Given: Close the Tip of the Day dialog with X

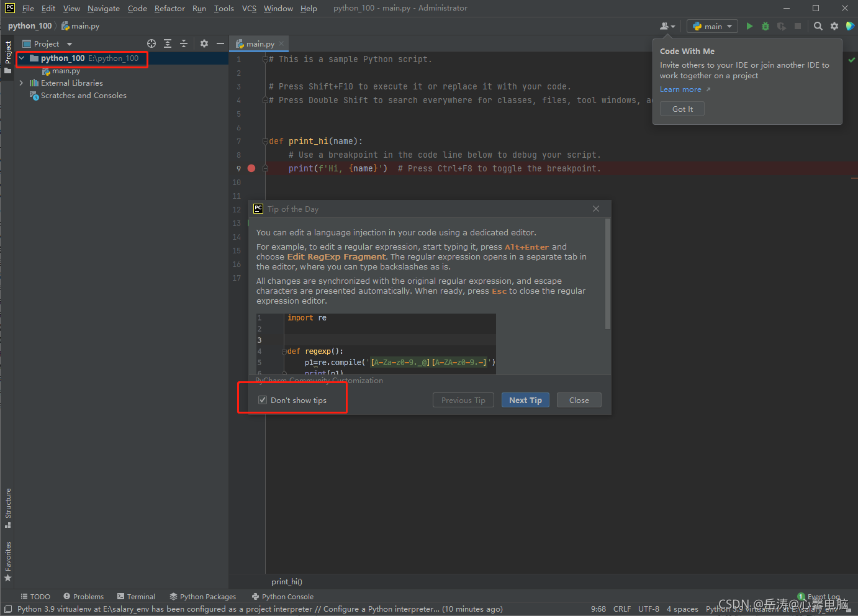Looking at the screenshot, I should [x=596, y=209].
